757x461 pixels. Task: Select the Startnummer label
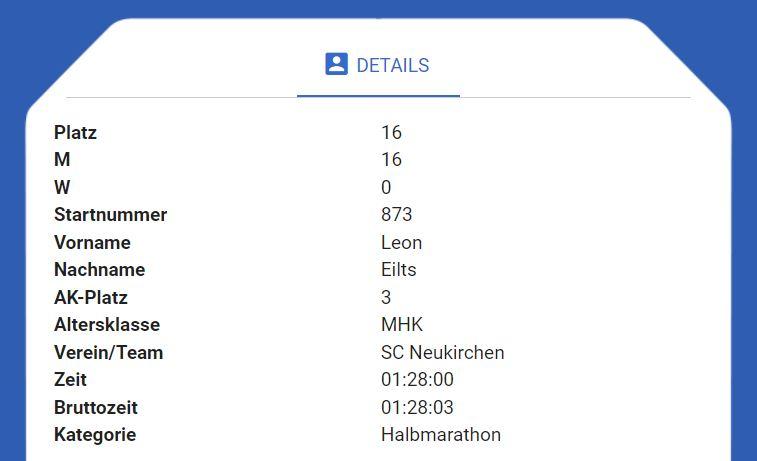coord(111,214)
